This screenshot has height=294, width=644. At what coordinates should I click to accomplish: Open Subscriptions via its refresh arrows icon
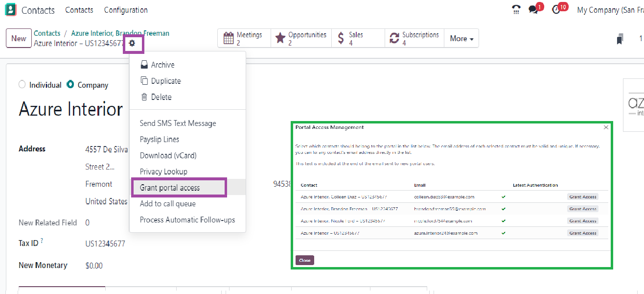(x=394, y=38)
